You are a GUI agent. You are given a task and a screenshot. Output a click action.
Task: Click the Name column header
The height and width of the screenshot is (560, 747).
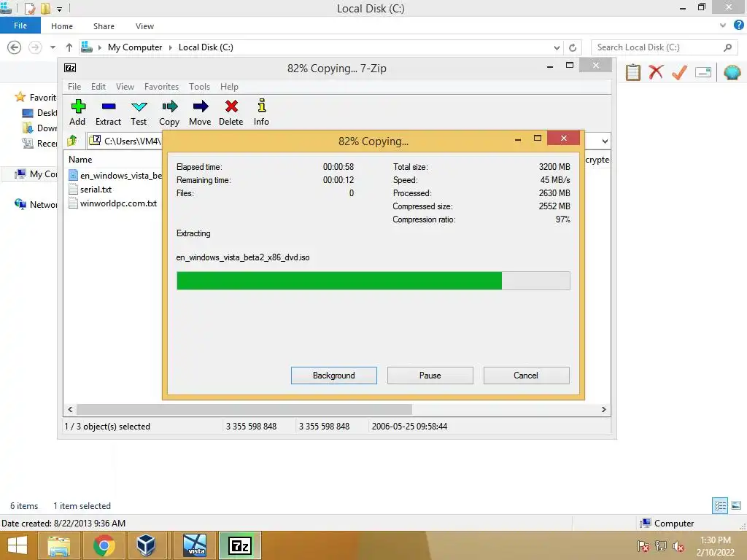point(80,160)
